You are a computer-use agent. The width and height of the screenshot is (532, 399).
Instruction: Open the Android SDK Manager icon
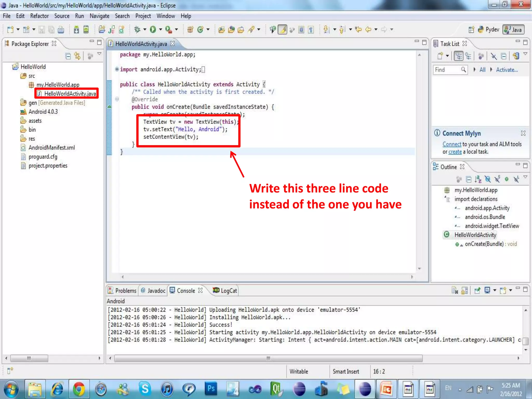pos(76,30)
